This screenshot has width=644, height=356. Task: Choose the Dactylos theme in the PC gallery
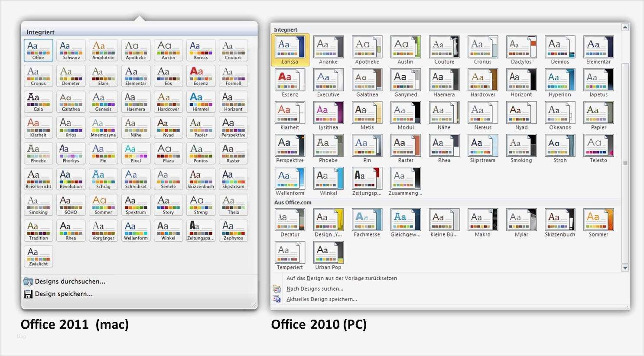(521, 50)
